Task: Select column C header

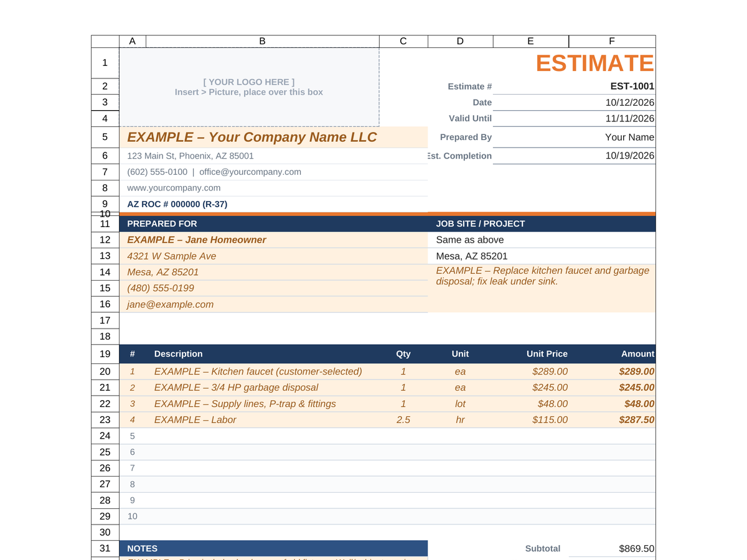Action: coord(403,41)
